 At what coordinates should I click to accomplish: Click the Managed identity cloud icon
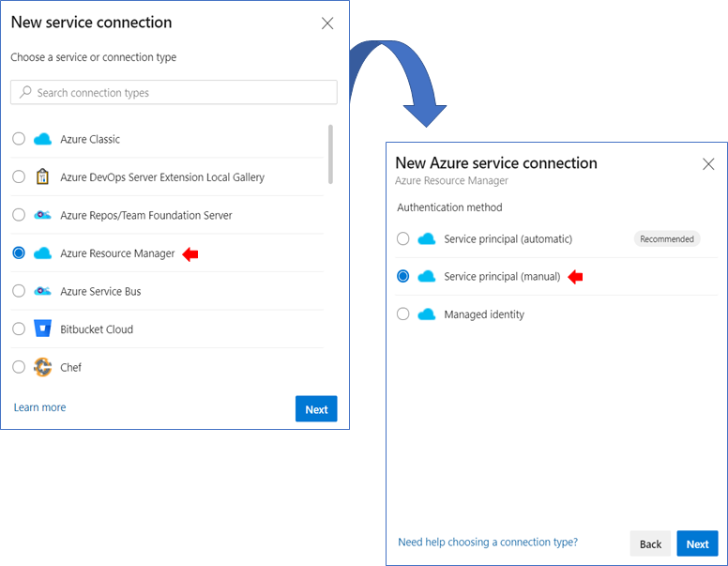[x=427, y=314]
